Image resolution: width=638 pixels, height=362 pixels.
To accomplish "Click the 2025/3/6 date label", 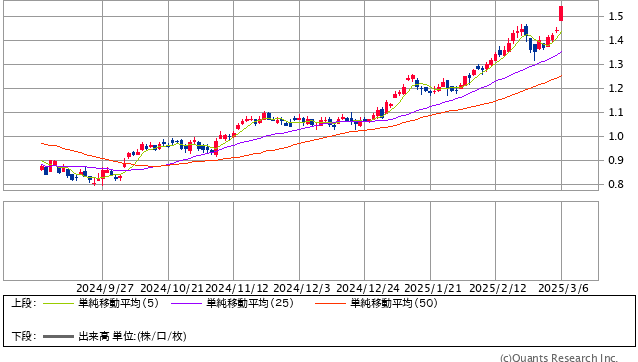I will (x=564, y=288).
